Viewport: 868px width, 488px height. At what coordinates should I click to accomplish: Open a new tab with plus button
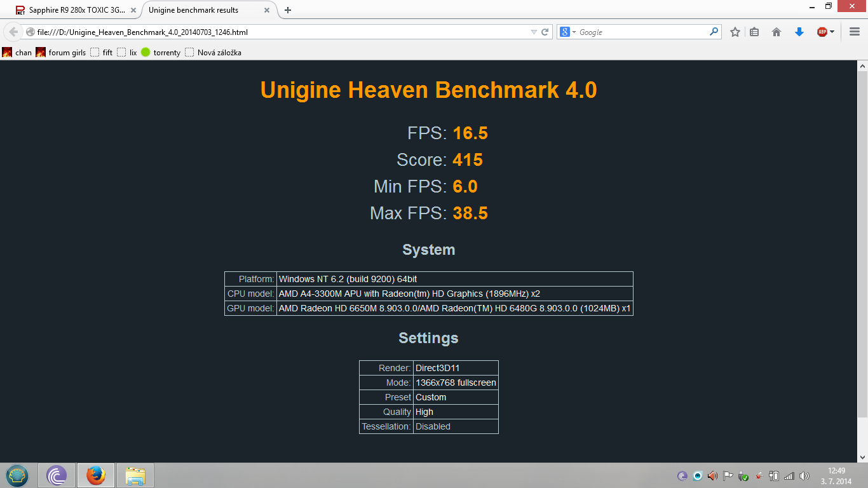(x=288, y=10)
